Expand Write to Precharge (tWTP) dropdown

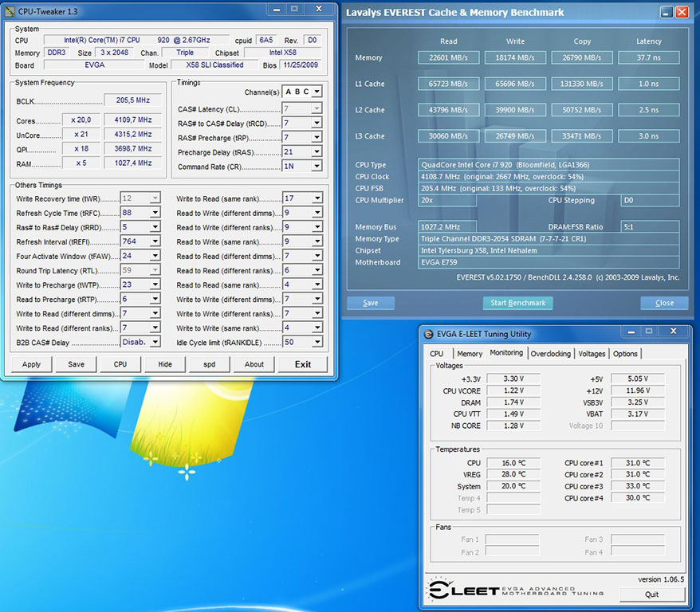pyautogui.click(x=155, y=284)
